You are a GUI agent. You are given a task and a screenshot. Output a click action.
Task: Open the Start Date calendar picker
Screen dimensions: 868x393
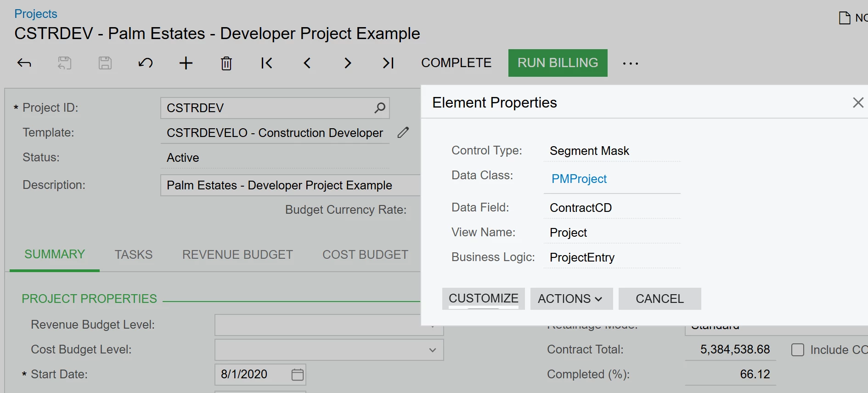(298, 375)
